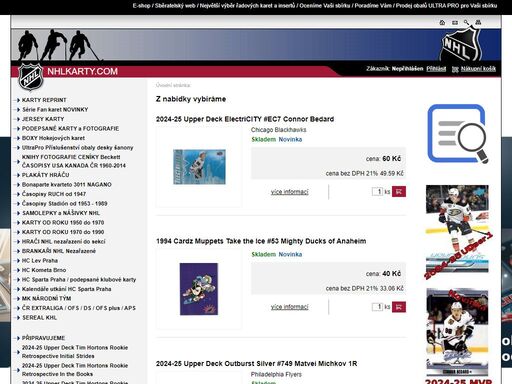Click quantity field for Muppets card
The image size is (512, 384).
click(x=377, y=307)
